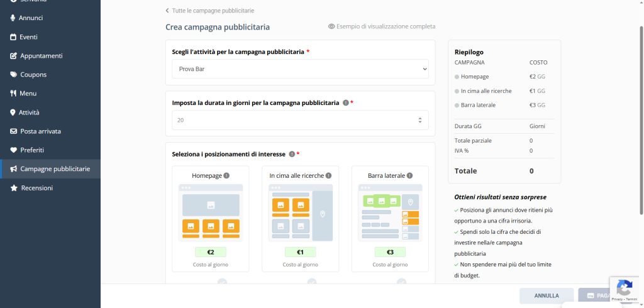The image size is (644, 308).
Task: Click the Posta arrivata envelope icon
Action: pos(13,131)
